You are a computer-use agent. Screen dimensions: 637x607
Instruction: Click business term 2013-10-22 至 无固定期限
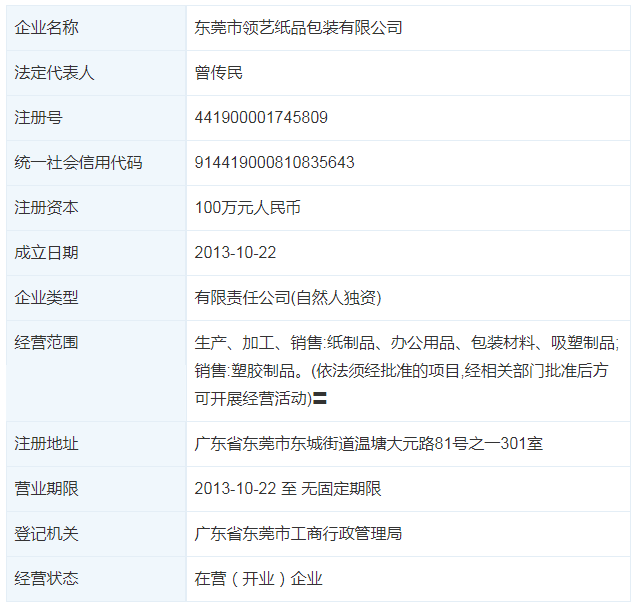click(x=288, y=489)
